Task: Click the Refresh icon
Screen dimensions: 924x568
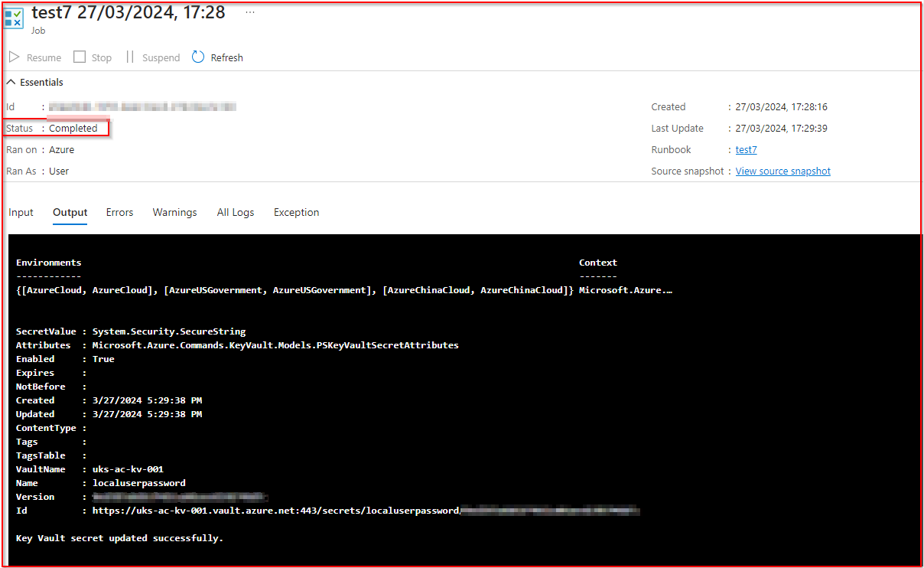Action: coord(198,56)
